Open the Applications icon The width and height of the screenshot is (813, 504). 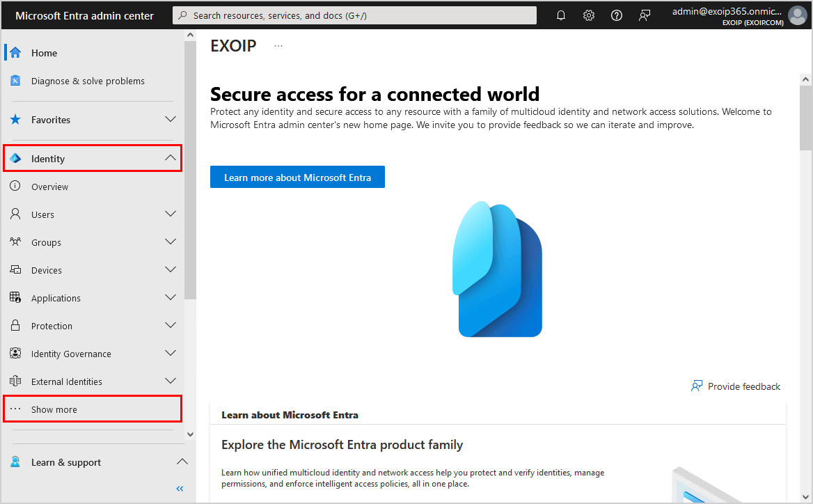click(15, 297)
